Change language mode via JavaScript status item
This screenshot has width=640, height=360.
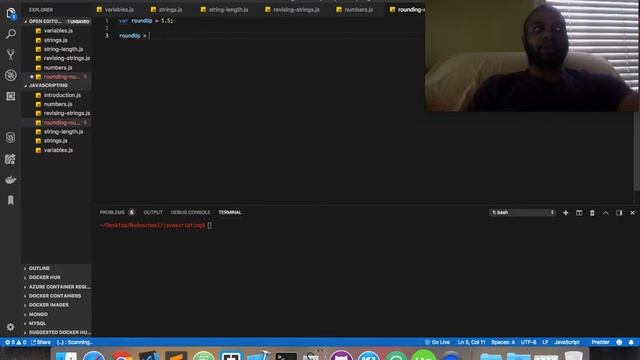567,342
